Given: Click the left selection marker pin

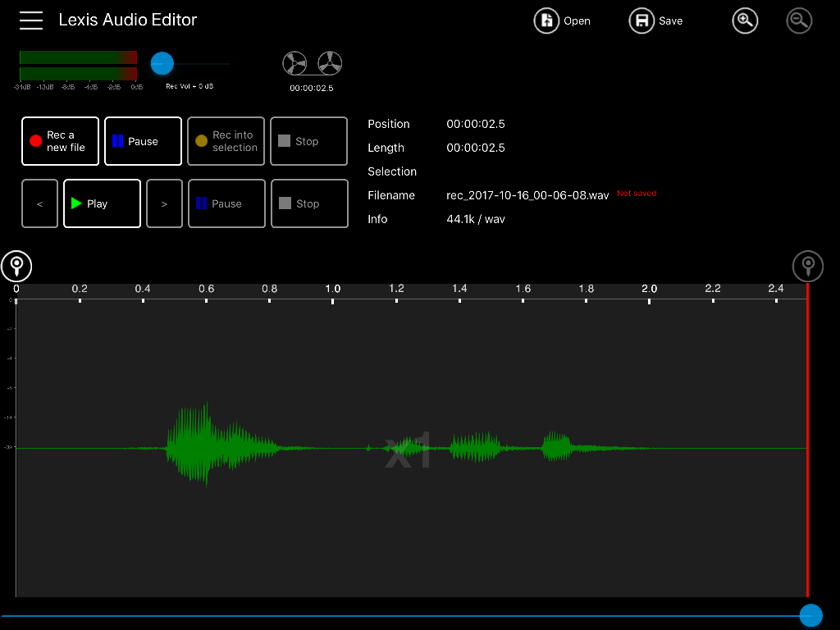Looking at the screenshot, I should click(x=16, y=266).
